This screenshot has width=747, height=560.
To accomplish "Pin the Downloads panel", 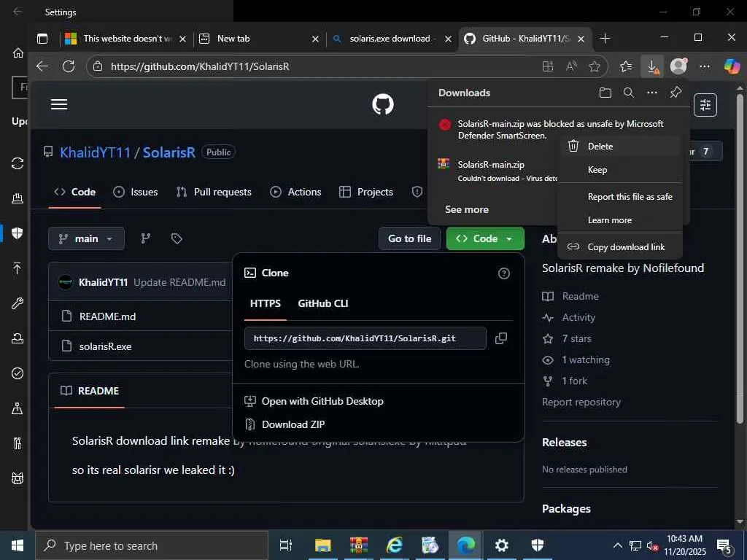I will [x=676, y=93].
